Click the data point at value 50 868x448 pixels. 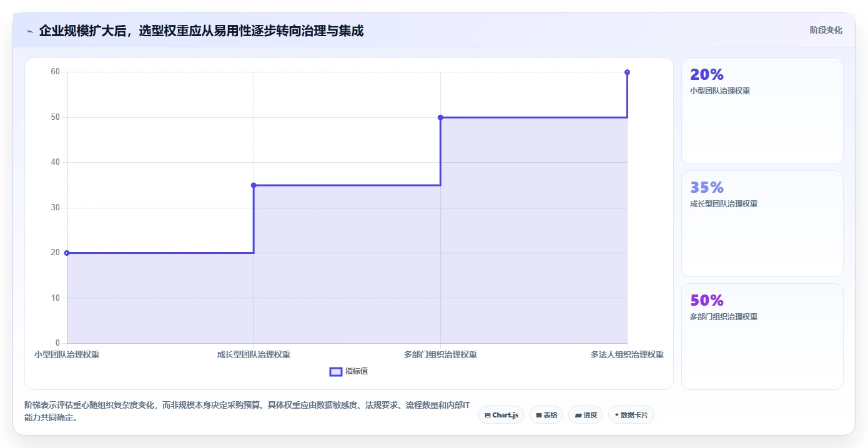pyautogui.click(x=440, y=117)
